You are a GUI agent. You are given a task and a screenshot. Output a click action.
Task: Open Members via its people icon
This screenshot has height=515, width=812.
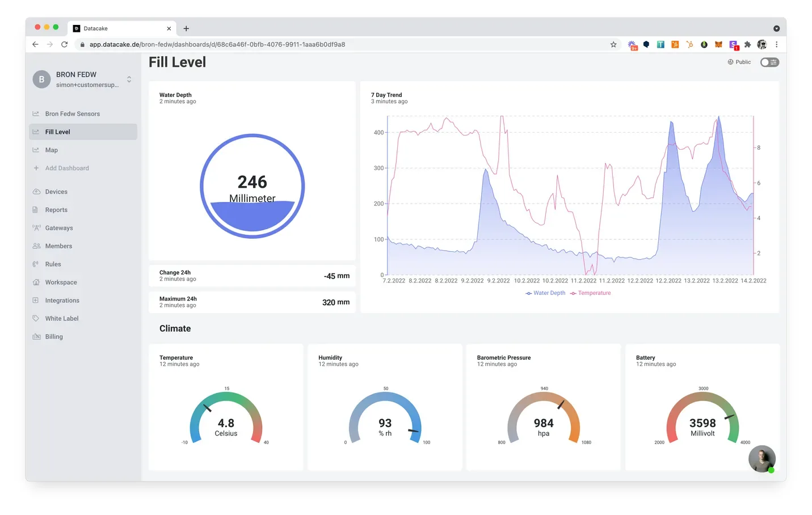tap(36, 246)
